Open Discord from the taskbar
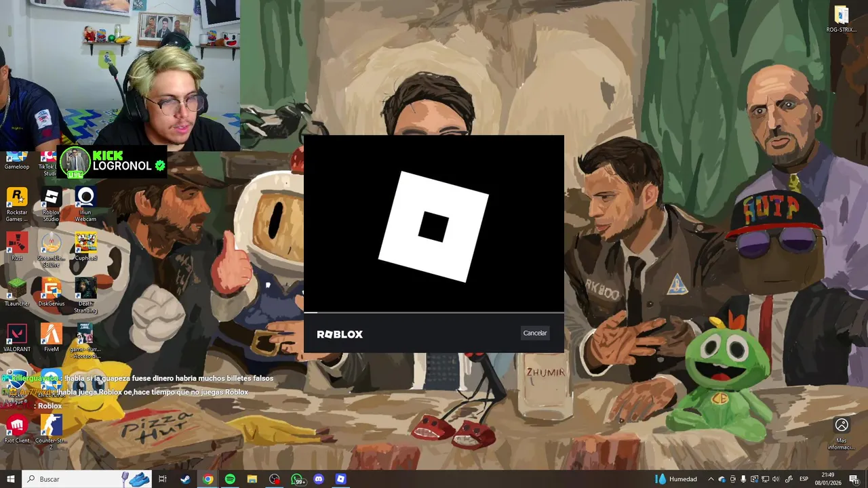Viewport: 868px width, 488px height. click(319, 479)
